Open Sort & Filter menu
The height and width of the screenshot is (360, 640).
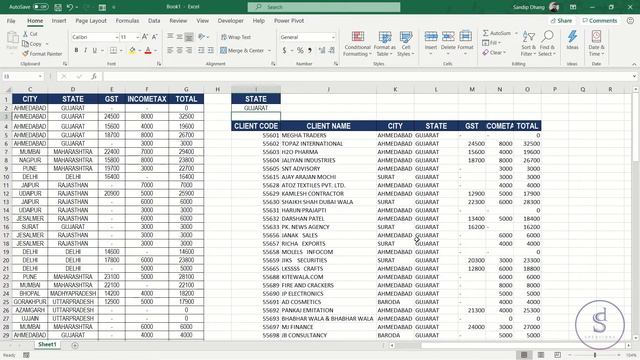[529, 43]
